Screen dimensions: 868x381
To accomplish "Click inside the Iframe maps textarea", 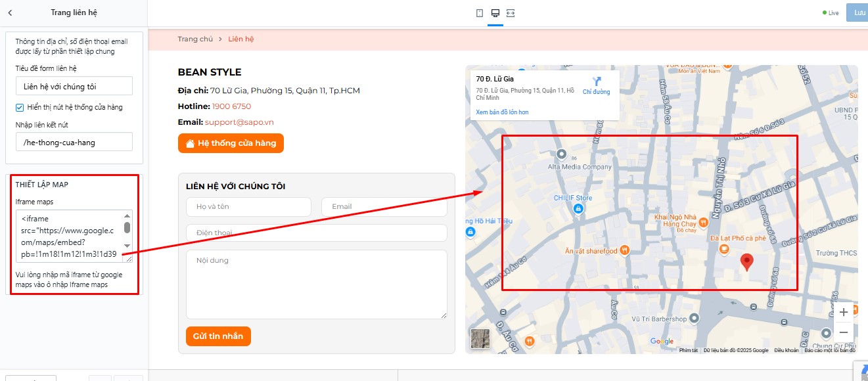I will 70,236.
